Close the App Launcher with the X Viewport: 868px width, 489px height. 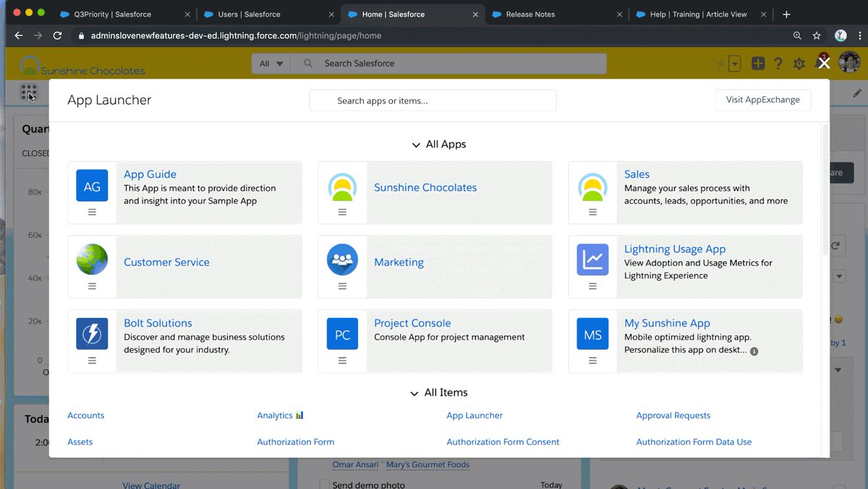pyautogui.click(x=823, y=64)
